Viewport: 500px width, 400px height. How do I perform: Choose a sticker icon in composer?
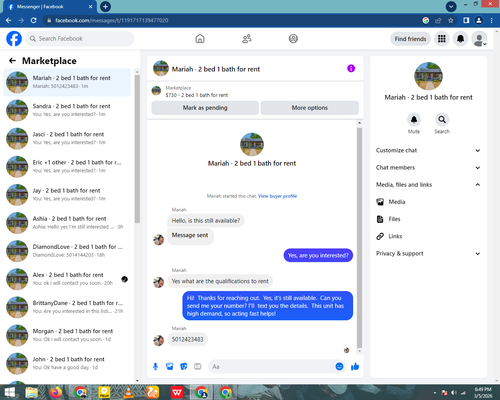(184, 367)
